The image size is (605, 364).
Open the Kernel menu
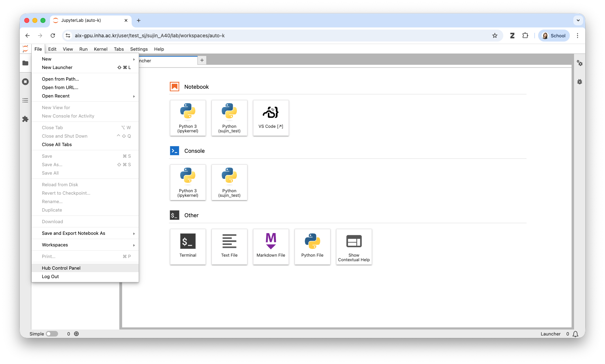[x=101, y=49]
